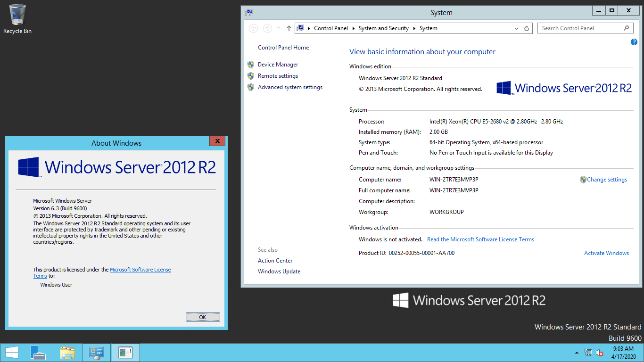Open File Explorer from the taskbar
Viewport: 644px width, 362px height.
67,353
